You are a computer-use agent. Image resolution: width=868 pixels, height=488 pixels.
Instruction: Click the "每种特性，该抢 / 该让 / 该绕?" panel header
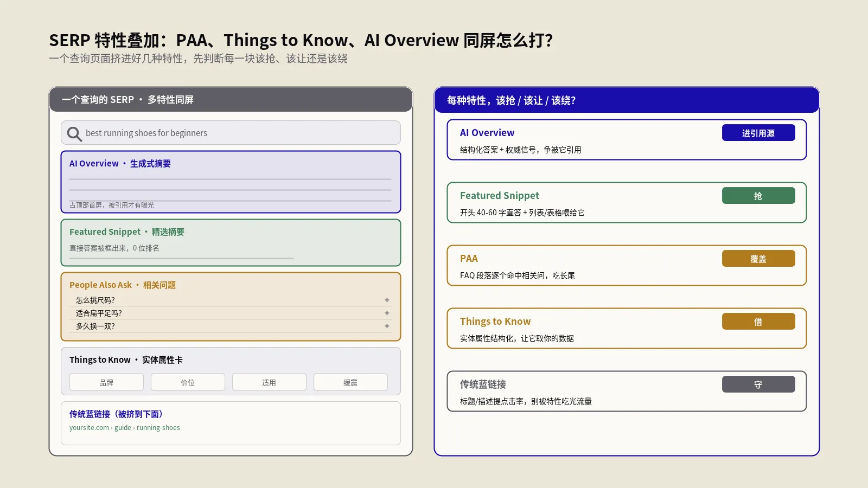pos(627,100)
